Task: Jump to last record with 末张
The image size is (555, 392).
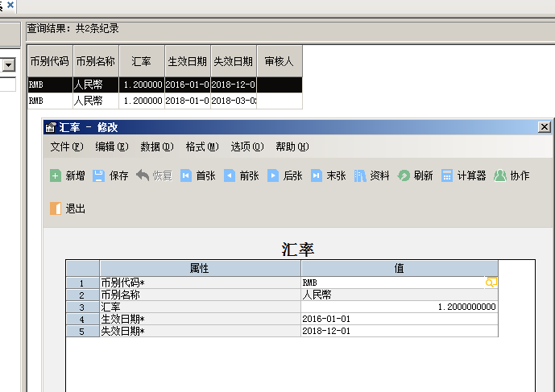Action: point(317,175)
